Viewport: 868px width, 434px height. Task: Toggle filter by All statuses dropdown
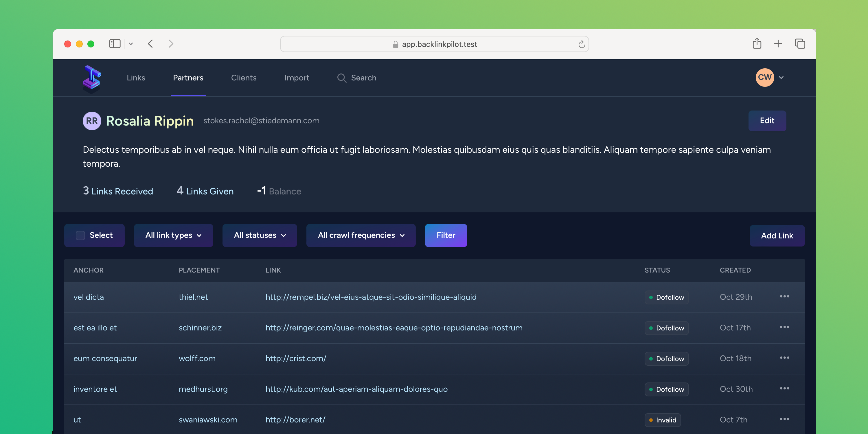coord(258,235)
